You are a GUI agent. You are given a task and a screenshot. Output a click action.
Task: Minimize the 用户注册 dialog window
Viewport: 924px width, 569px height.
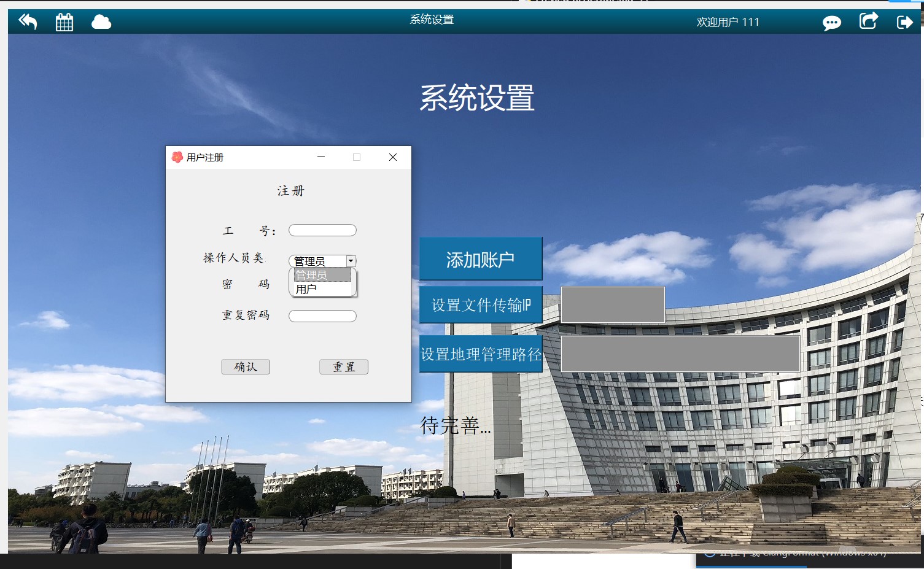click(321, 157)
